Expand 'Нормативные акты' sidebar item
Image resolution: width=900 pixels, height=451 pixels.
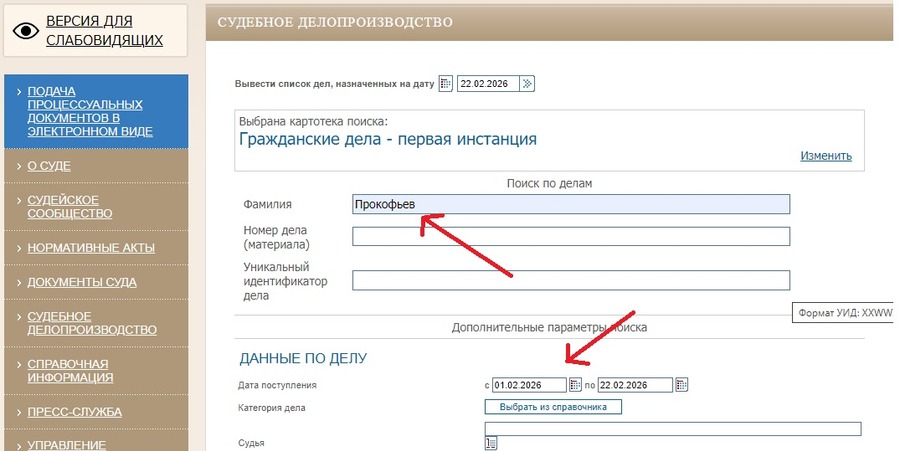90,248
